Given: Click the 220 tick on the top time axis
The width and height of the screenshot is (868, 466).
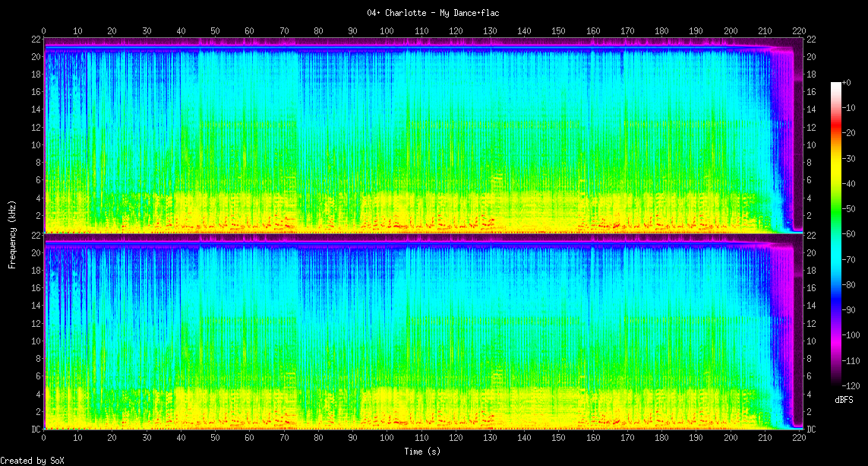Looking at the screenshot, I should click(798, 31).
